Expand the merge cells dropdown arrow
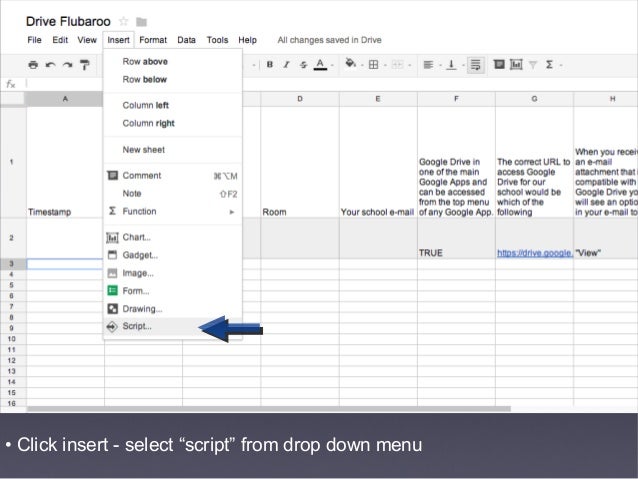 coord(409,65)
